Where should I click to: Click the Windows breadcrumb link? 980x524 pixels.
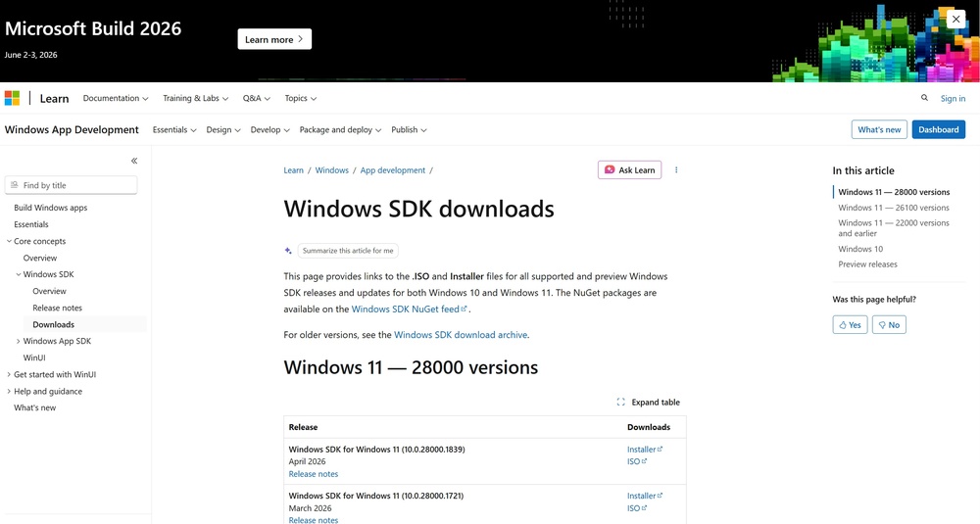332,169
